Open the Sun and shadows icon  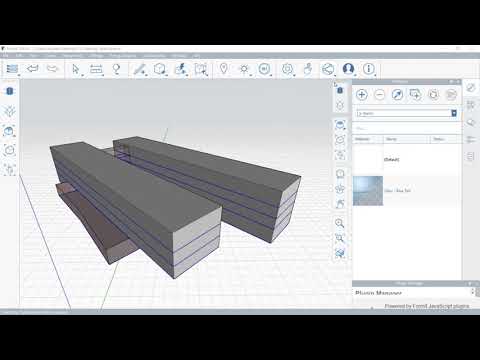244,69
